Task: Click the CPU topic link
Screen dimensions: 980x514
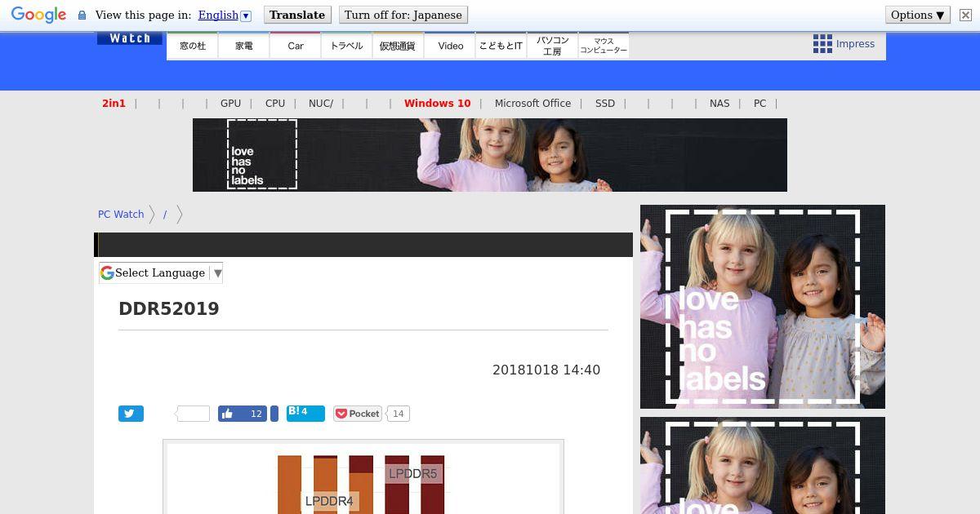Action: tap(275, 104)
